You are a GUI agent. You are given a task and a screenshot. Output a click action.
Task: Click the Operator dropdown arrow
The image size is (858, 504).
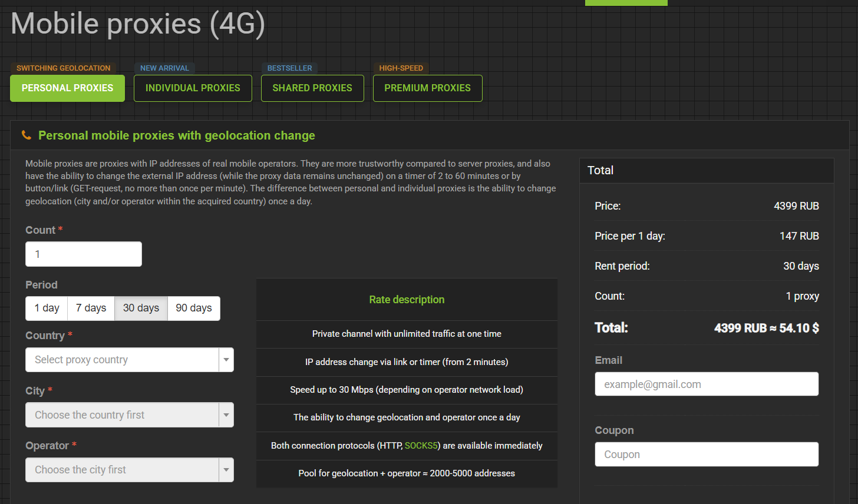pos(226,470)
